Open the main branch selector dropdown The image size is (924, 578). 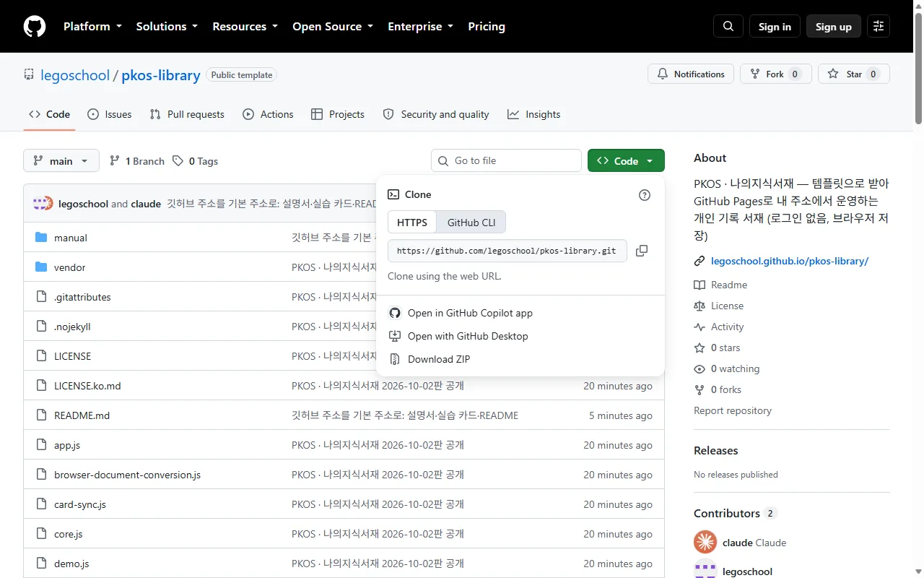61,161
